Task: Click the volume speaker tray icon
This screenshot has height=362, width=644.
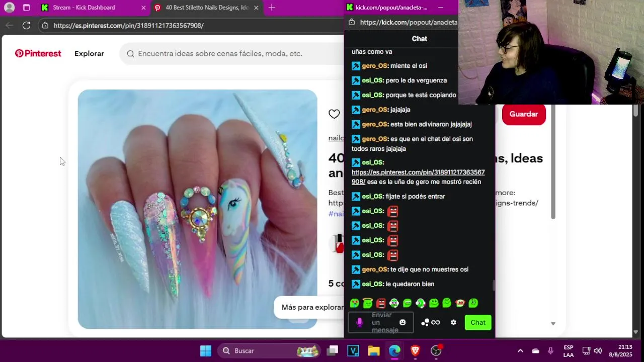Action: [598, 351]
